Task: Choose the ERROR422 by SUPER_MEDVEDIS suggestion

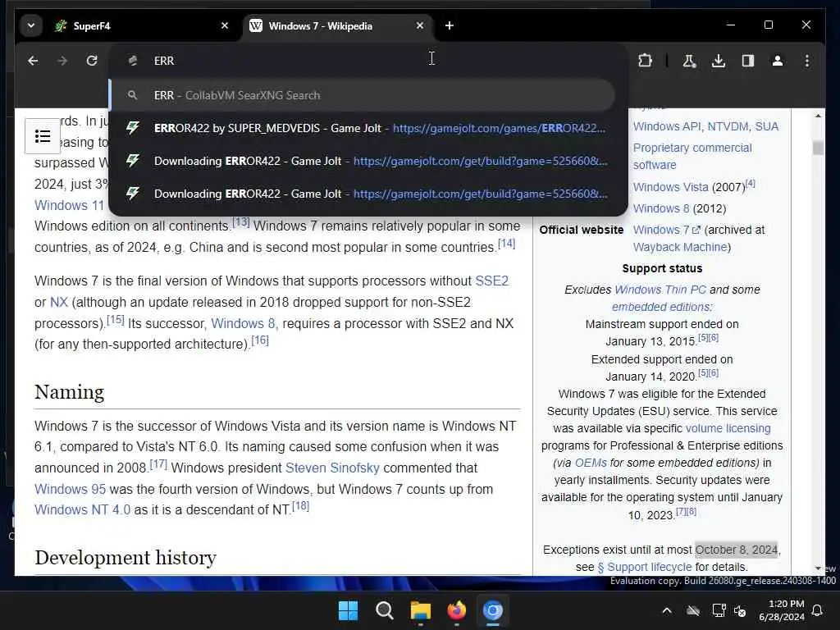Action: [367, 128]
